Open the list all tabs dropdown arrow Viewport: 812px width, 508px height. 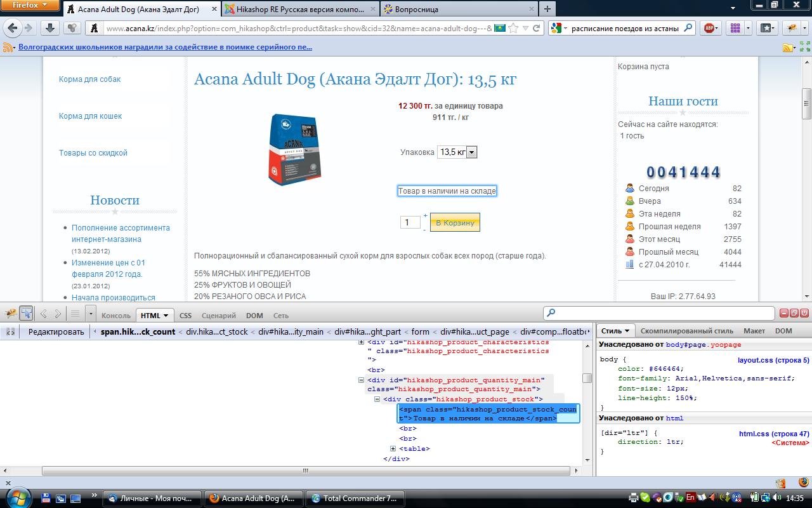733,9
